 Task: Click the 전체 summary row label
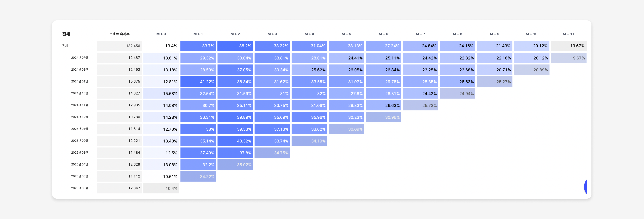pos(65,46)
